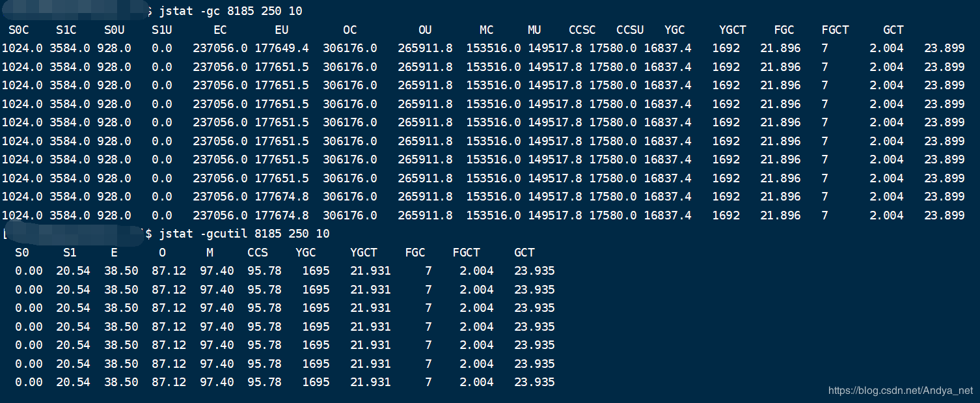Viewport: 980px width, 403px height.
Task: Select the S1C column header
Action: 66,30
